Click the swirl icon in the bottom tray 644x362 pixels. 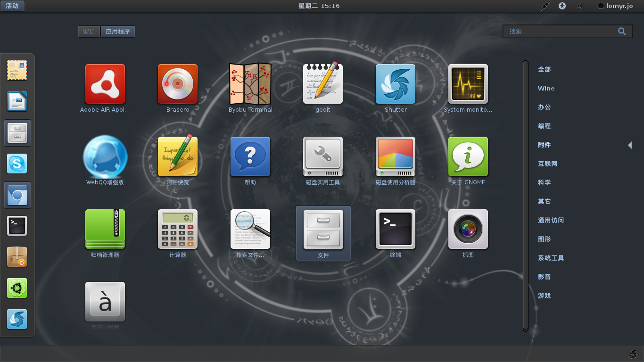tap(633, 354)
